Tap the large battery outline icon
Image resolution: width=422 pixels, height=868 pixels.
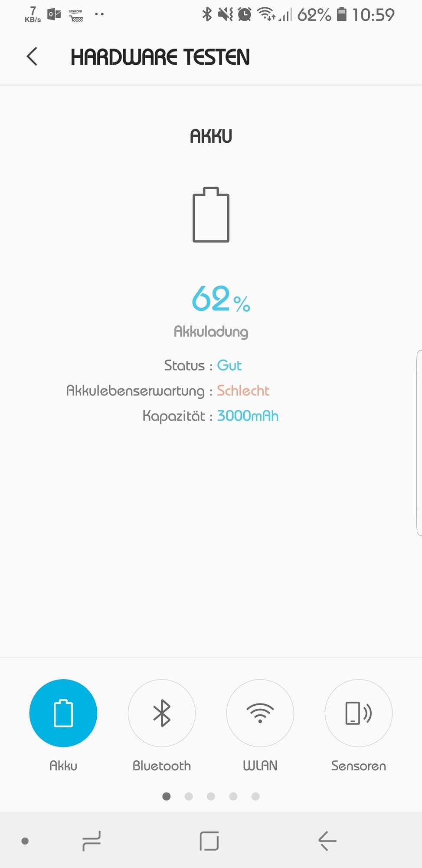pyautogui.click(x=211, y=215)
